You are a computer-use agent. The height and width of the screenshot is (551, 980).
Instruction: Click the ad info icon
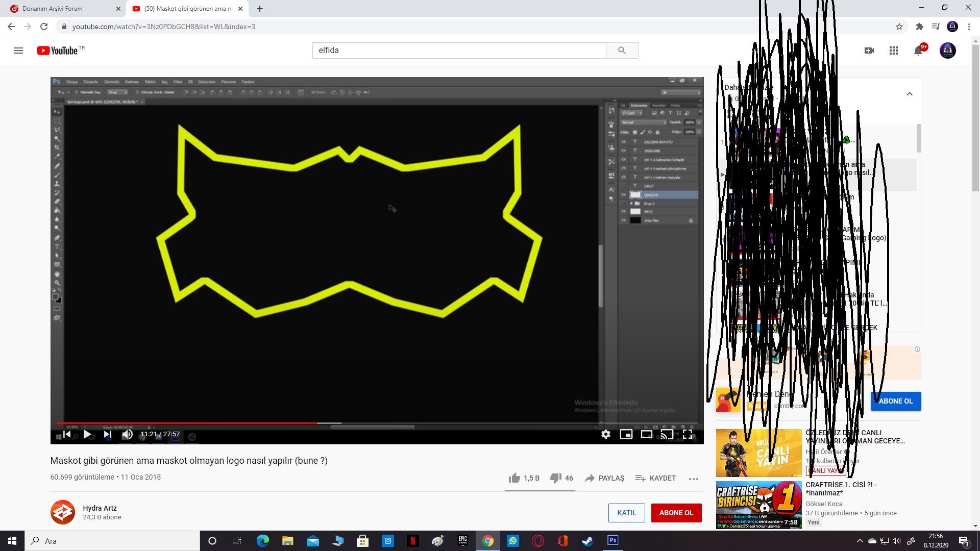pyautogui.click(x=917, y=349)
